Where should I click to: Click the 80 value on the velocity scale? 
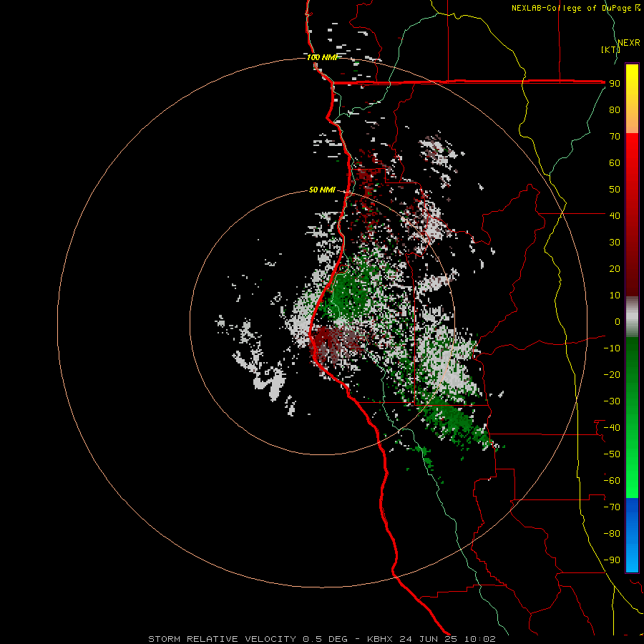[x=615, y=109]
